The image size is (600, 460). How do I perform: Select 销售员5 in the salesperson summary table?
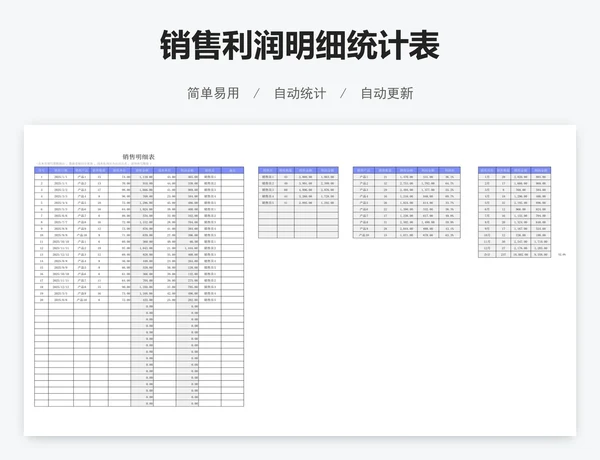tap(267, 203)
